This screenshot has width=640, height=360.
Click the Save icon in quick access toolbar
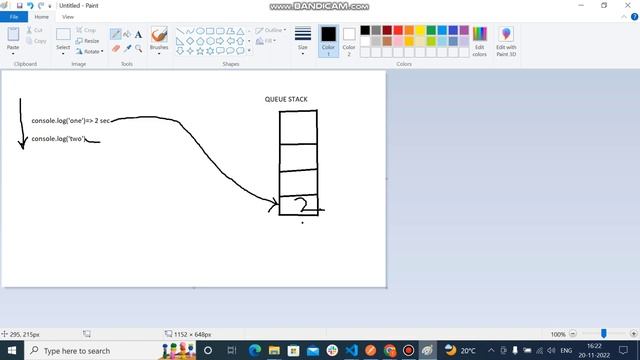click(19, 6)
